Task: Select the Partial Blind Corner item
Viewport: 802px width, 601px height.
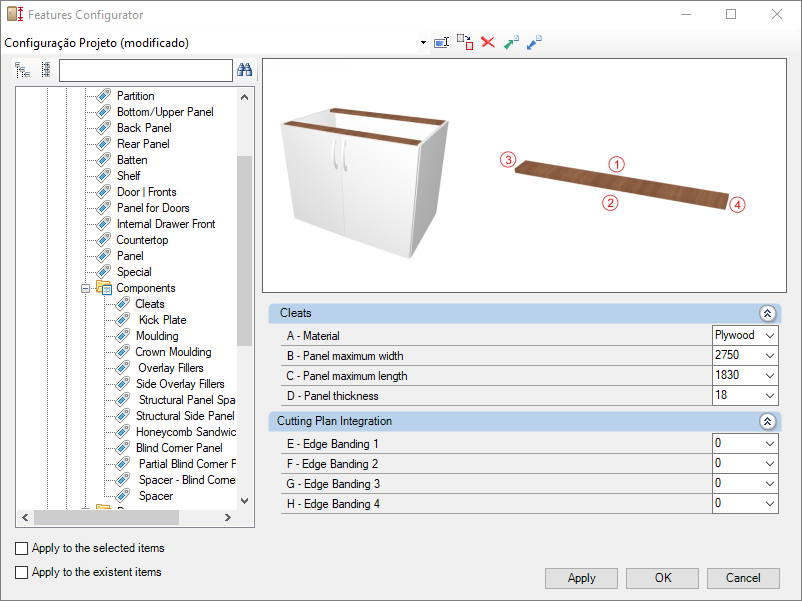Action: tap(187, 464)
